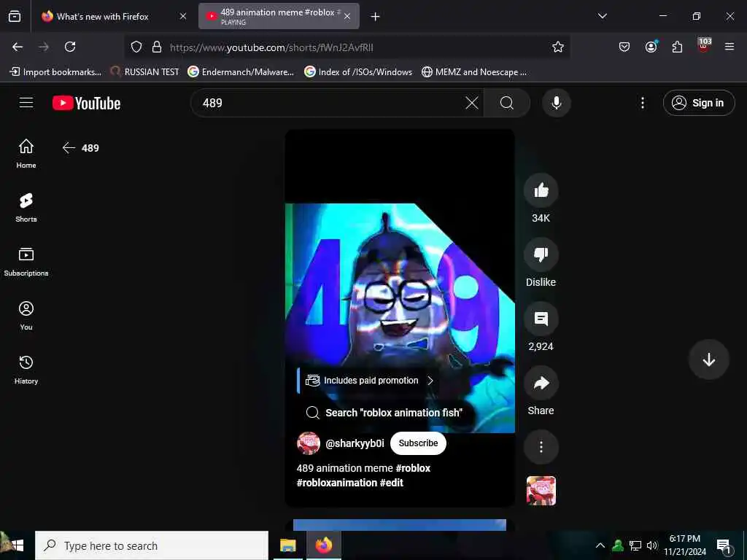Open Firefox View icon
The height and width of the screenshot is (560, 747).
tap(15, 16)
